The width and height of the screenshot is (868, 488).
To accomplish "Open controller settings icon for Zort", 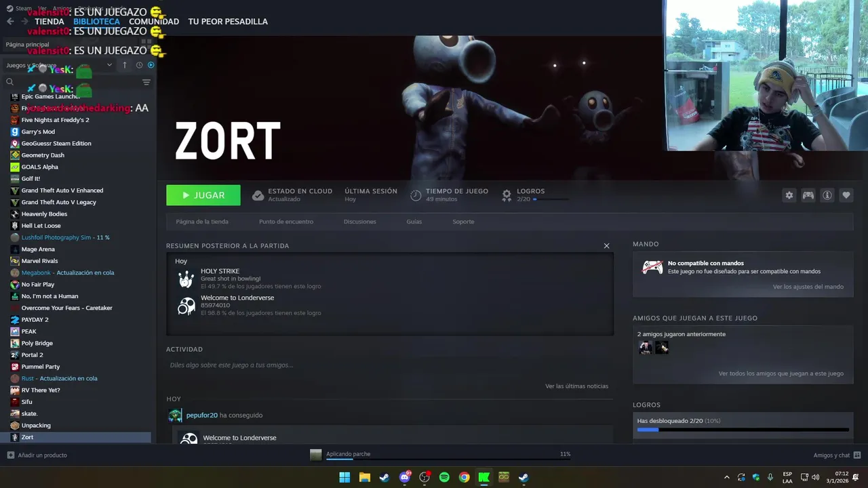I will [808, 195].
